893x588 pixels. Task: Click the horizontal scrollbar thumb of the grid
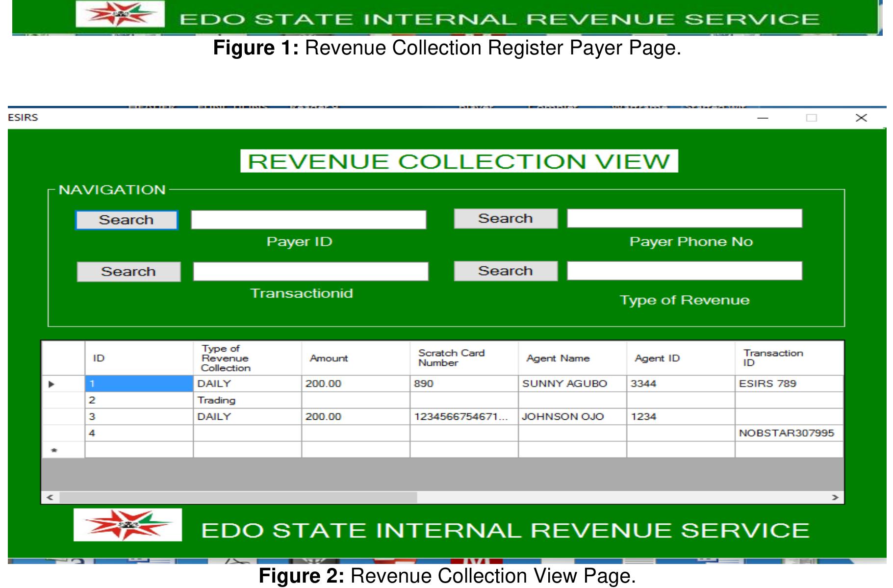238,497
